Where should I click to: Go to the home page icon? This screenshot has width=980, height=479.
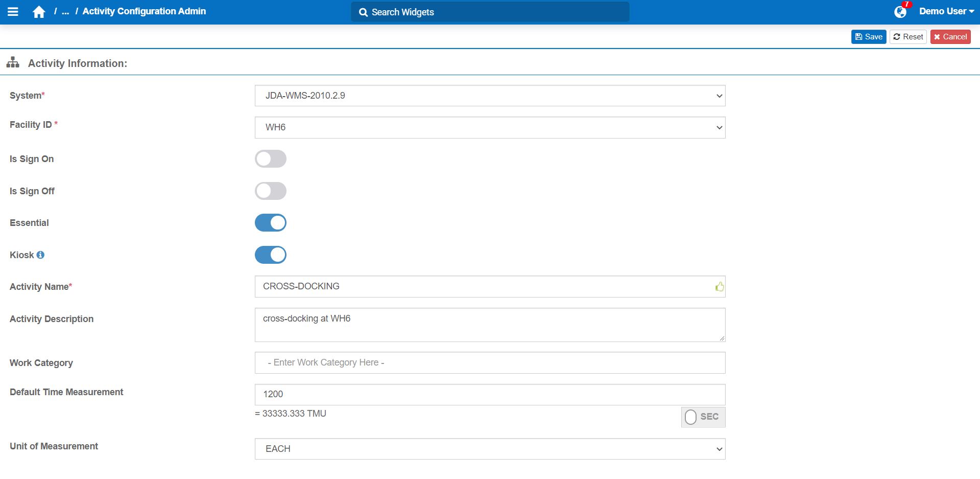pyautogui.click(x=39, y=12)
